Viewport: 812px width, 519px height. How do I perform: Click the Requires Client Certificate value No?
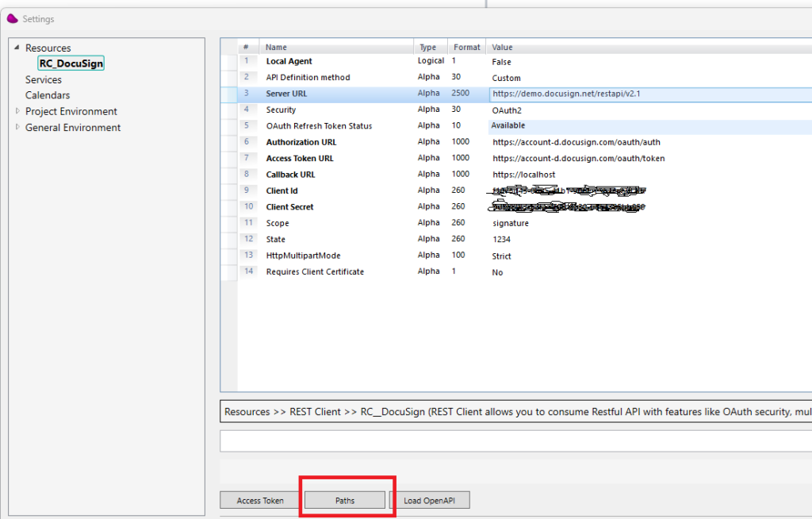coord(497,272)
